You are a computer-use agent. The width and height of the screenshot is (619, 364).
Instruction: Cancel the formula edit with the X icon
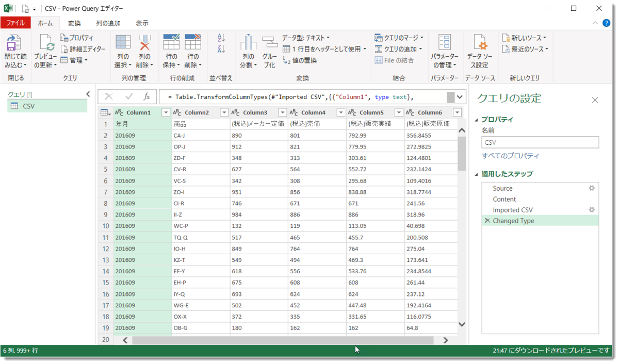(x=109, y=96)
